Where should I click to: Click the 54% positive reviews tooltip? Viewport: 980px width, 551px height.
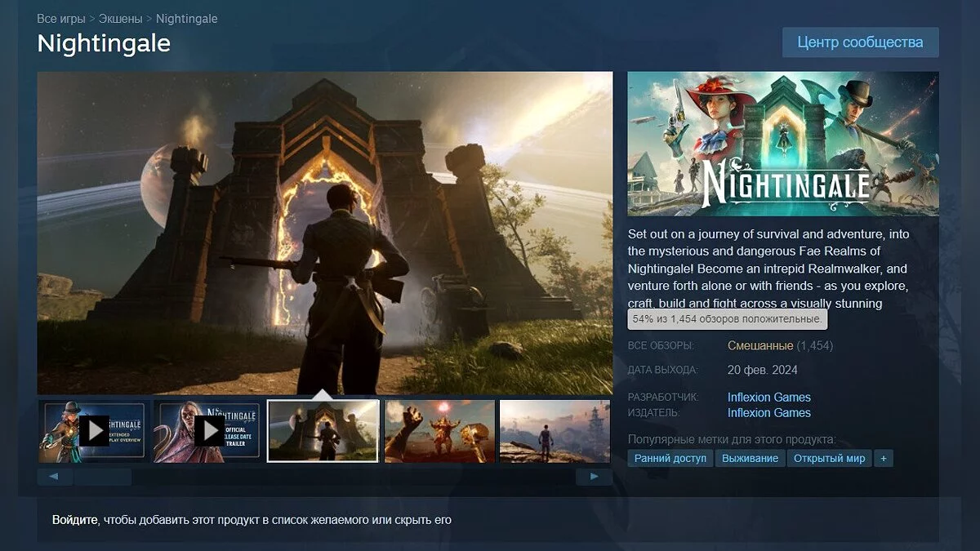pyautogui.click(x=727, y=318)
